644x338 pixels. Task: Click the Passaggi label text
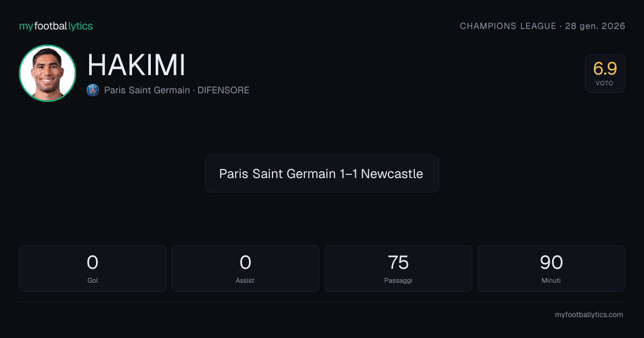pos(398,280)
